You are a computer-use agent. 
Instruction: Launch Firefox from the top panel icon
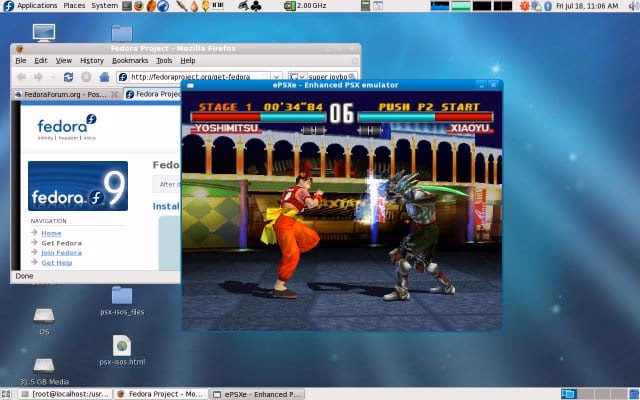139,6
